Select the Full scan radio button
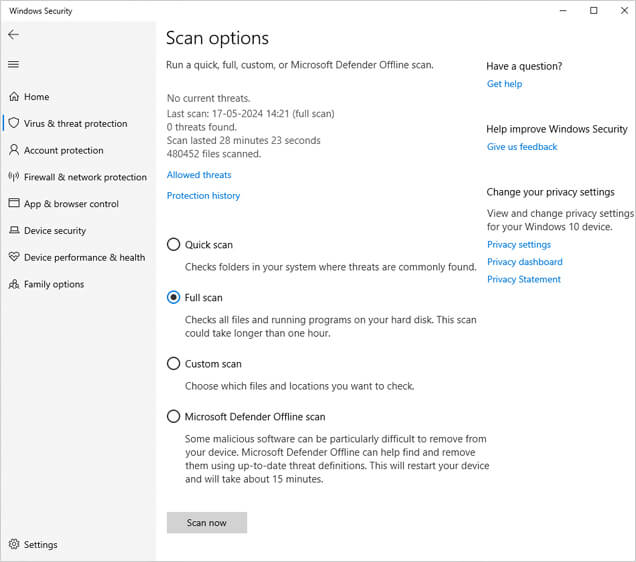636x562 pixels. [x=173, y=297]
